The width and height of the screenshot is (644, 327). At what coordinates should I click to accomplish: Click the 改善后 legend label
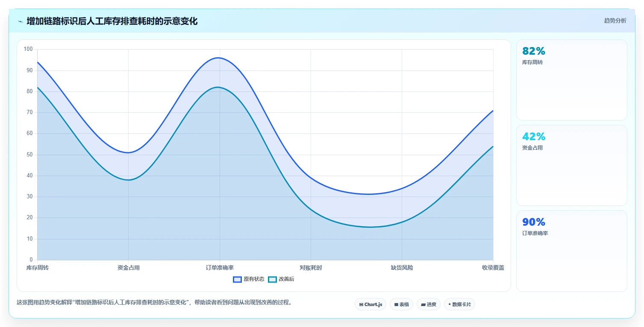click(x=286, y=280)
